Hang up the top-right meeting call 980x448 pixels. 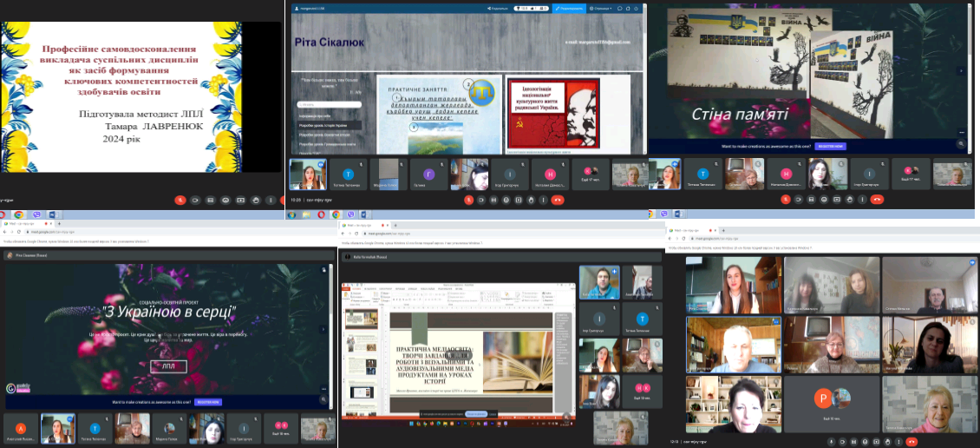[878, 199]
